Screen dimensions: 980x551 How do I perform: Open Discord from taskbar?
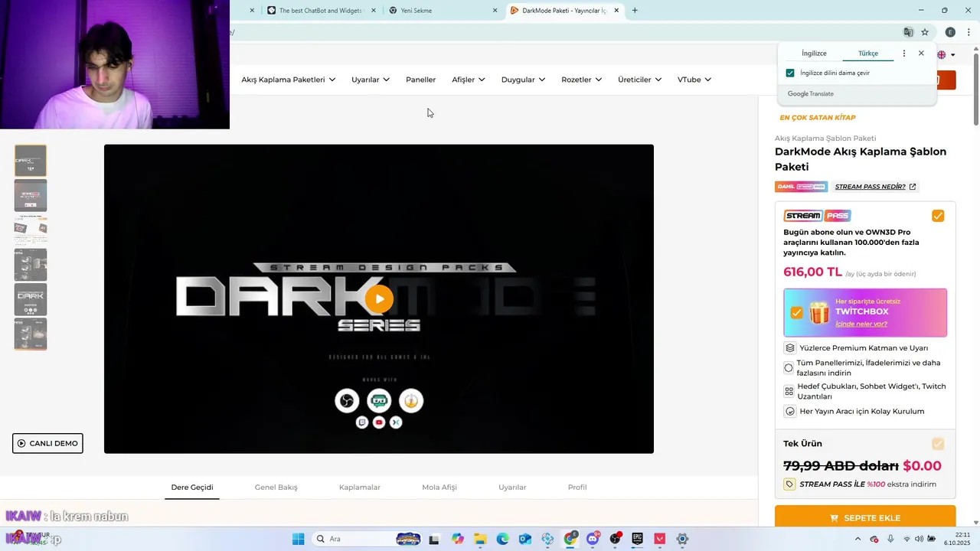point(593,539)
